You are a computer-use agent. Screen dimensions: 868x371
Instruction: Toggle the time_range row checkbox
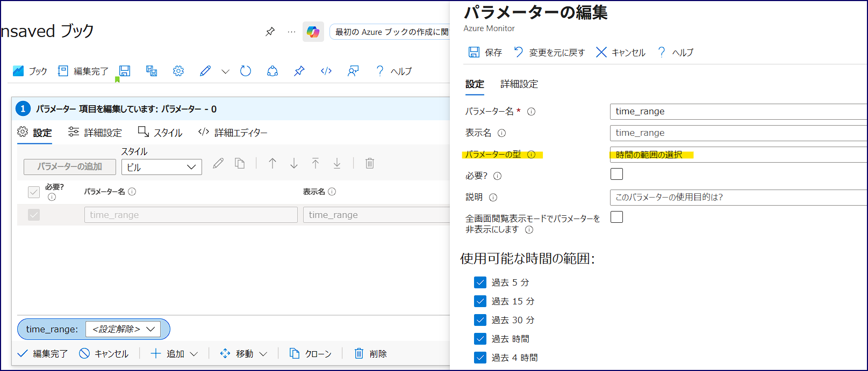(34, 215)
